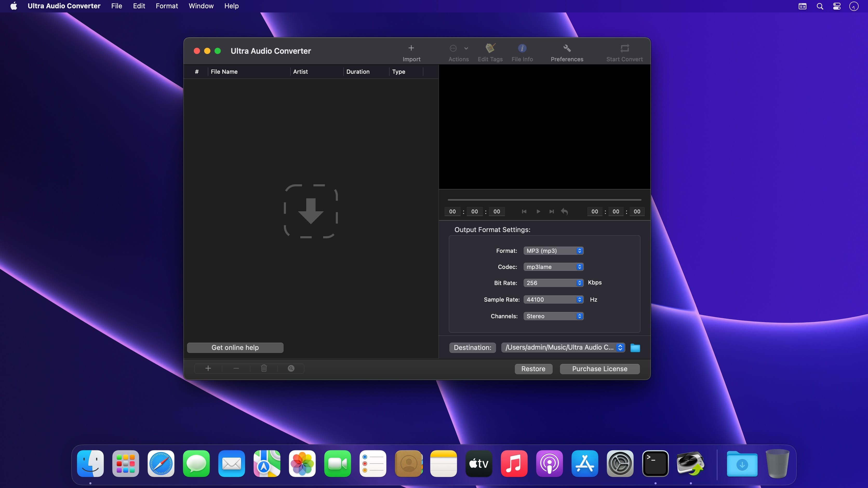Click the playback progress slider
Screen dimensions: 868x488
tap(544, 200)
